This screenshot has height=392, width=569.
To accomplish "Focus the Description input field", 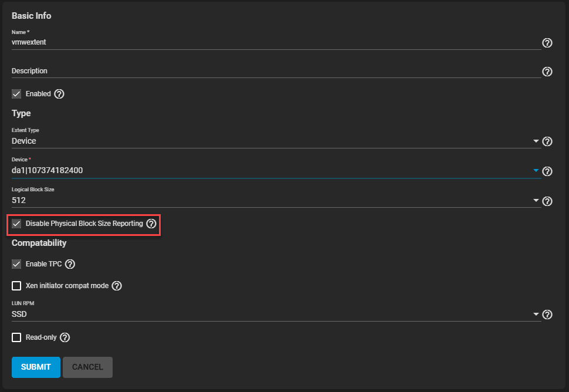I will pos(276,71).
